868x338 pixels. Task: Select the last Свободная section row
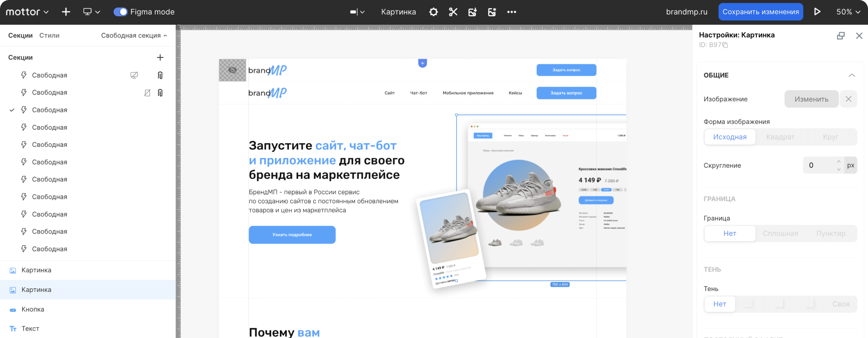(x=88, y=249)
